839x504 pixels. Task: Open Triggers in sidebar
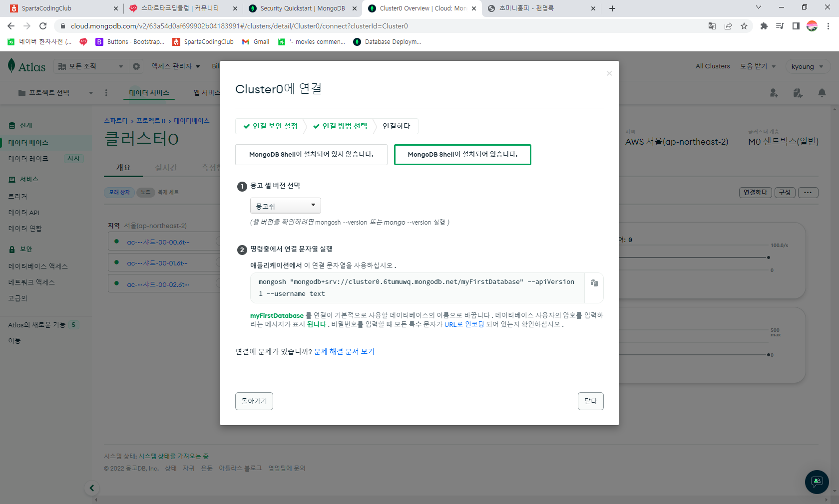(17, 197)
